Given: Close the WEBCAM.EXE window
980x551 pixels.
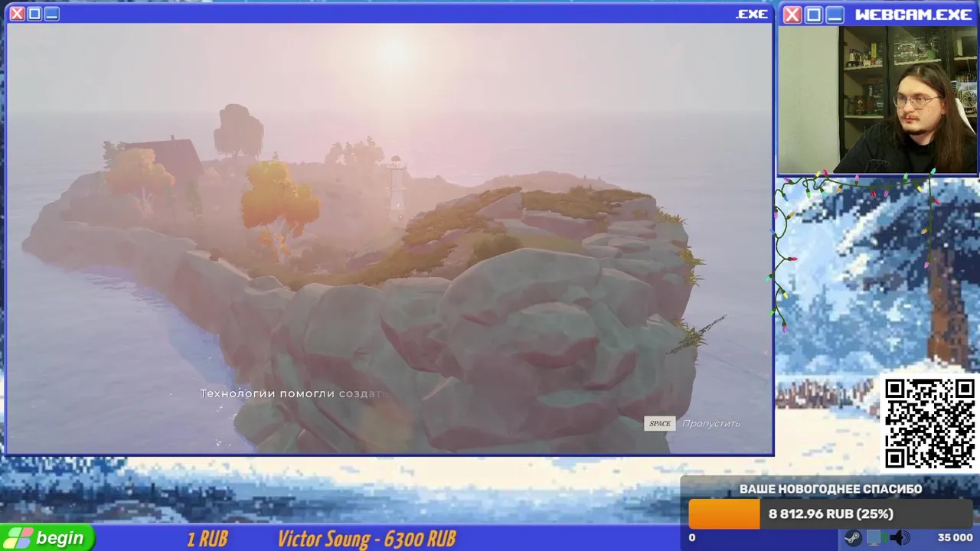Looking at the screenshot, I should [792, 15].
